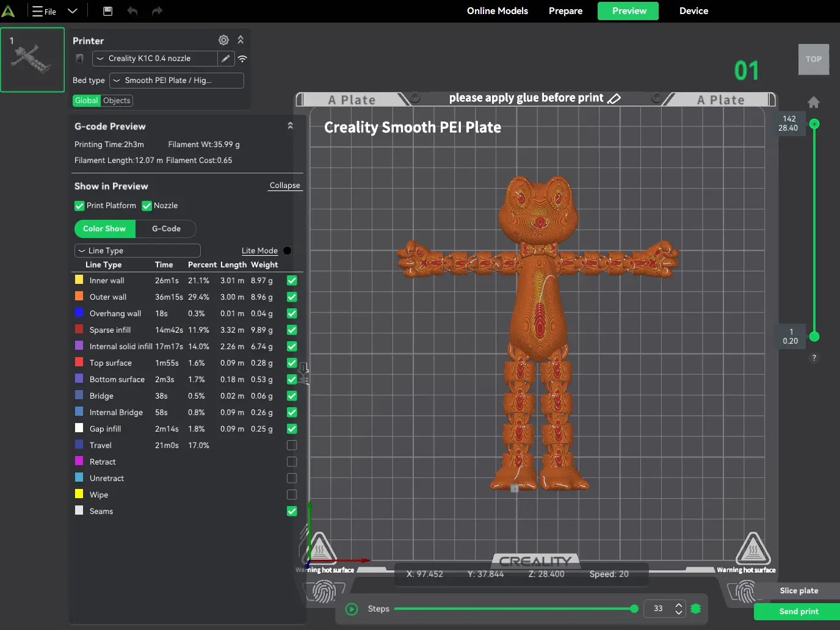Click the save project icon
The height and width of the screenshot is (630, 840).
[107, 11]
